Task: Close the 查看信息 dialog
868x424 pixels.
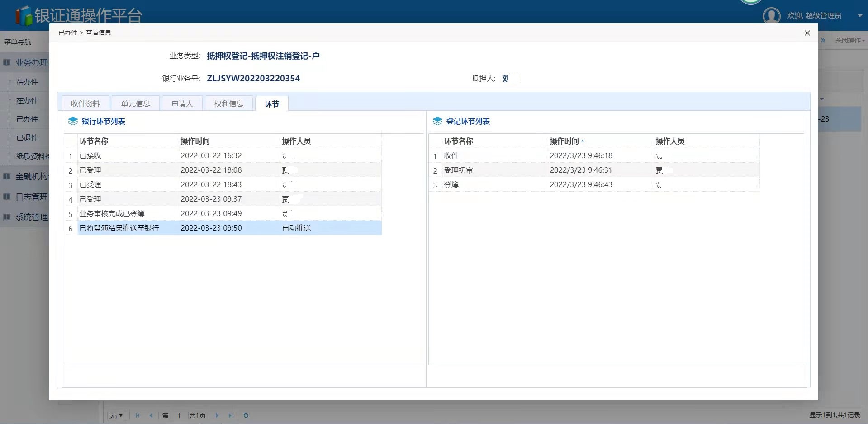Action: [x=807, y=33]
